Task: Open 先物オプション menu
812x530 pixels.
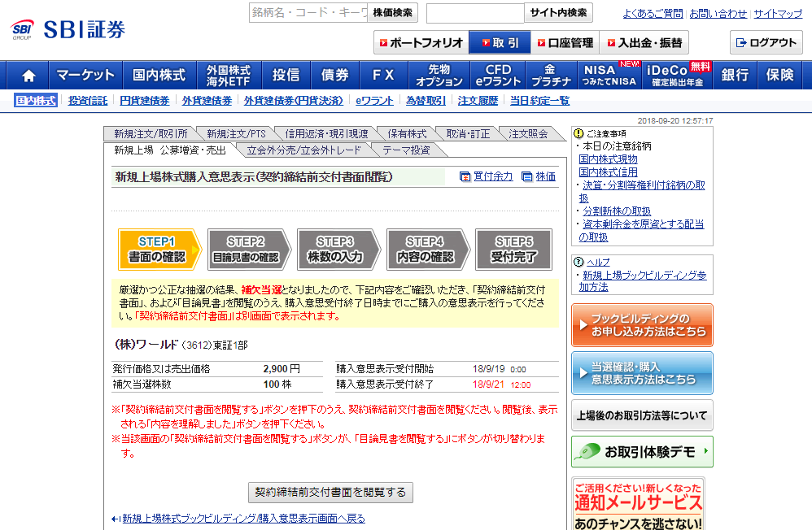Action: [439, 75]
